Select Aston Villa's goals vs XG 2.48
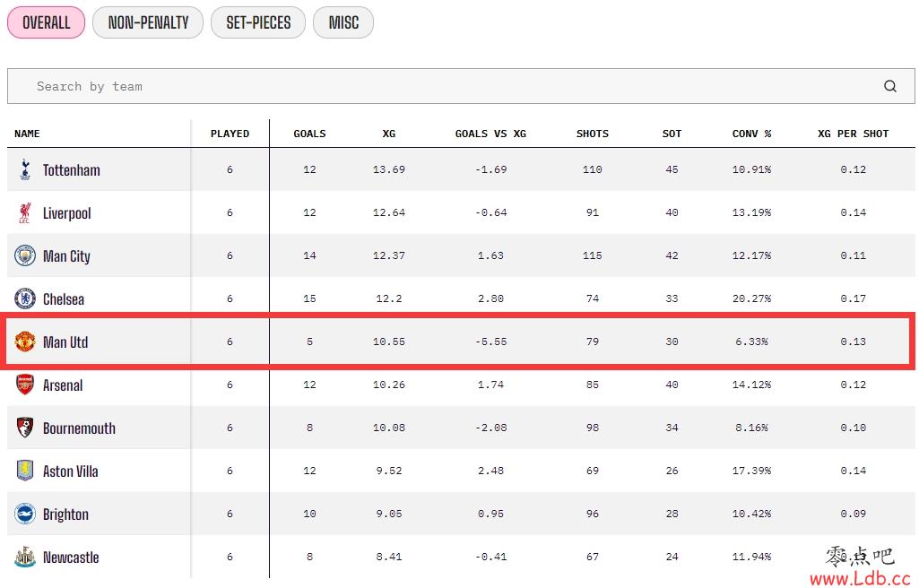The height and width of the screenshot is (588, 919). tap(490, 471)
